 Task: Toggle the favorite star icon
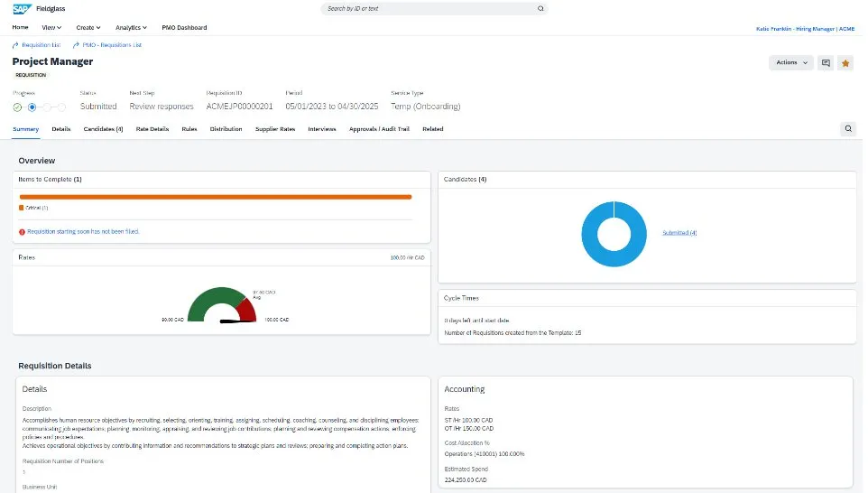pyautogui.click(x=845, y=63)
